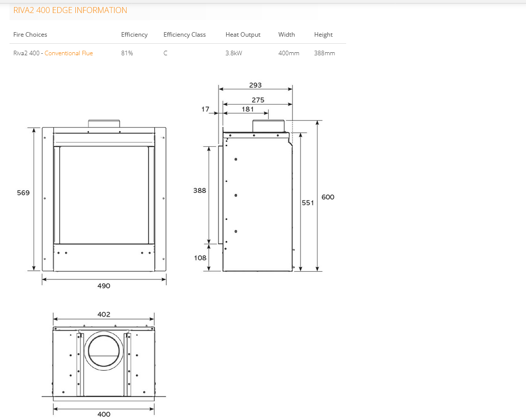This screenshot has width=526, height=420.
Task: Select the 490 width dimension label
Action: pos(103,286)
